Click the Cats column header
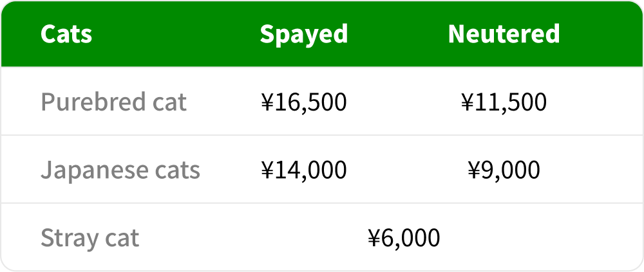The height and width of the screenshot is (272, 644). 66,34
